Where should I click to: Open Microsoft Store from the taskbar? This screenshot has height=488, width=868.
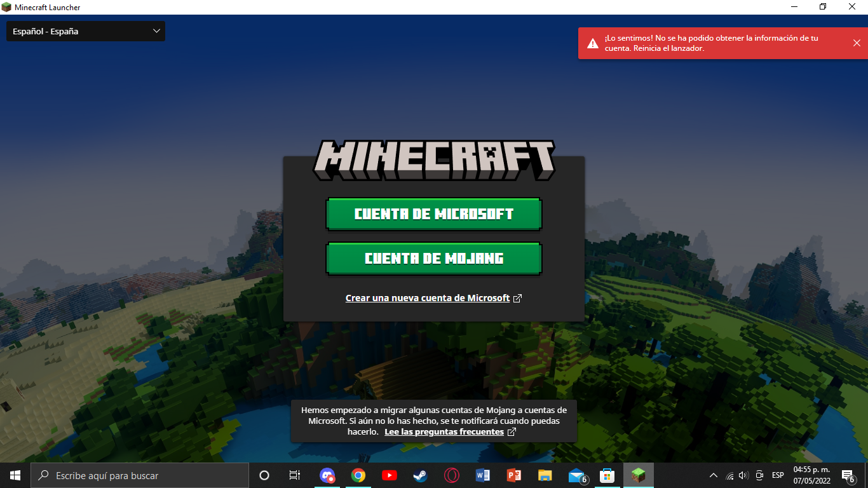tap(607, 475)
